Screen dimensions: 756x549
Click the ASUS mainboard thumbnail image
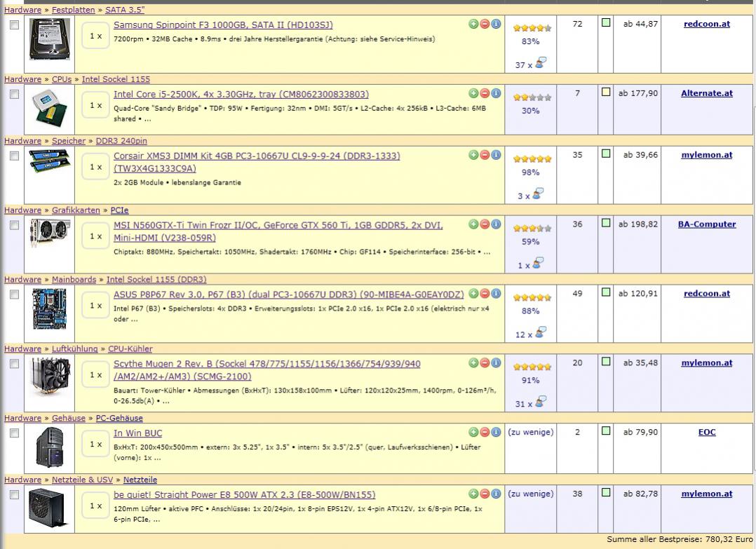pyautogui.click(x=49, y=309)
